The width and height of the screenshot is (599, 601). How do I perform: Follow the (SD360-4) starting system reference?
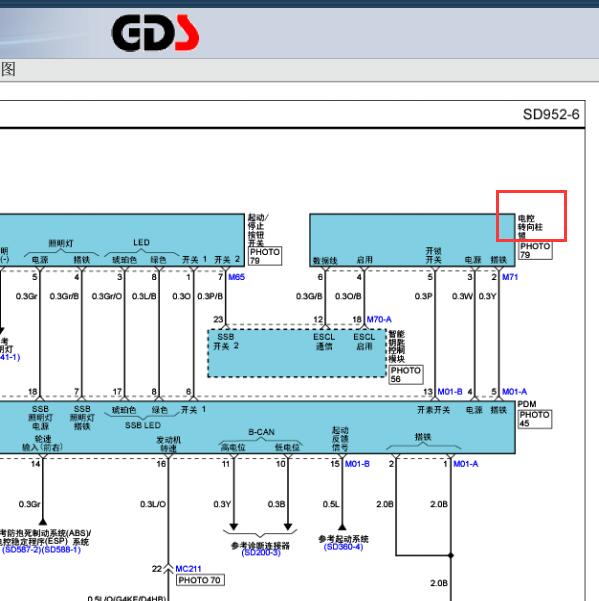343,547
